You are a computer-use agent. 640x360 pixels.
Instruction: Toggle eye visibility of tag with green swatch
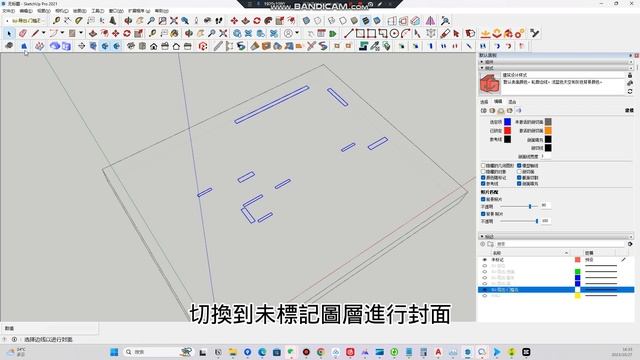point(485,272)
